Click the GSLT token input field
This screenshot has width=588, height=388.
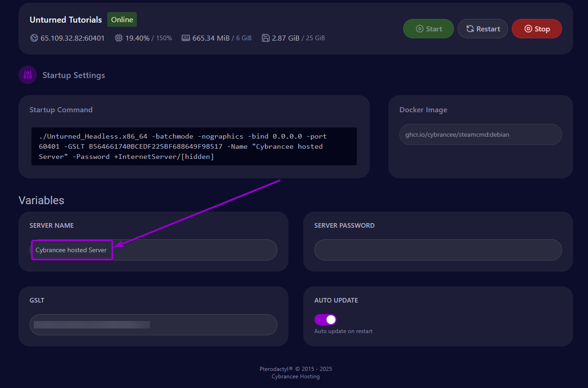coord(153,325)
